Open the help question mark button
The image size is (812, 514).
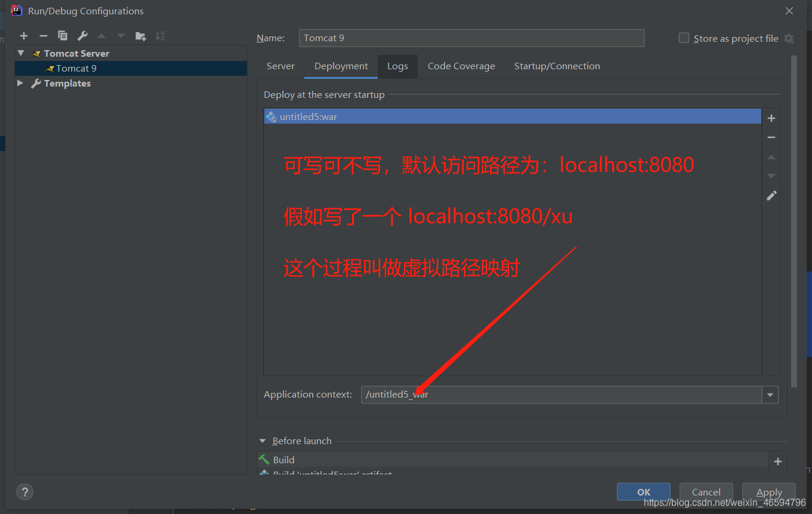pos(24,492)
